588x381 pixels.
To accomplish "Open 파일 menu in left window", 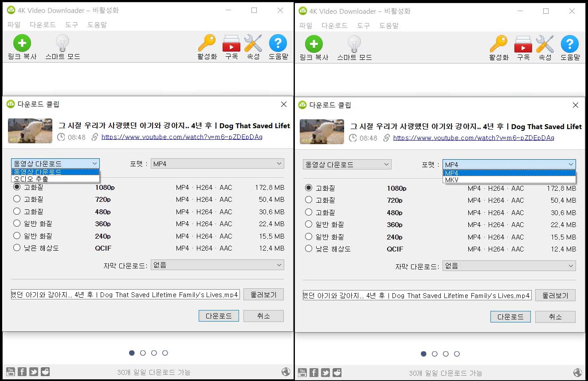I will point(14,25).
